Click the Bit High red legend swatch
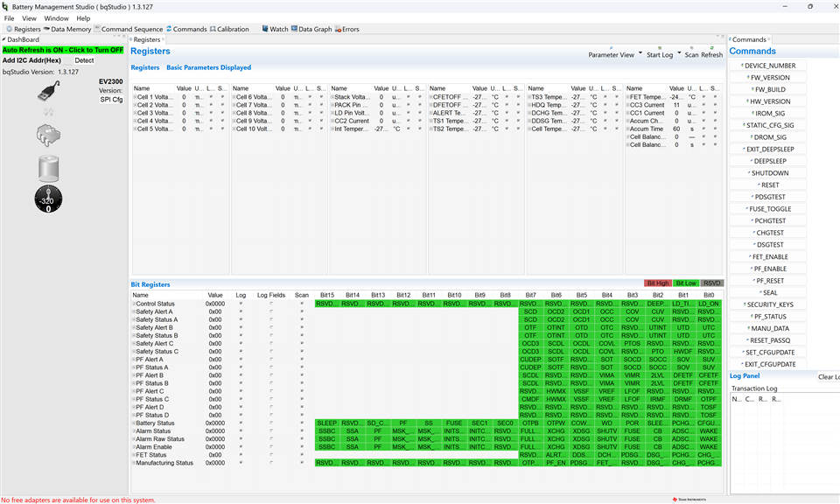Screen dimensions: 840x504 click(658, 283)
